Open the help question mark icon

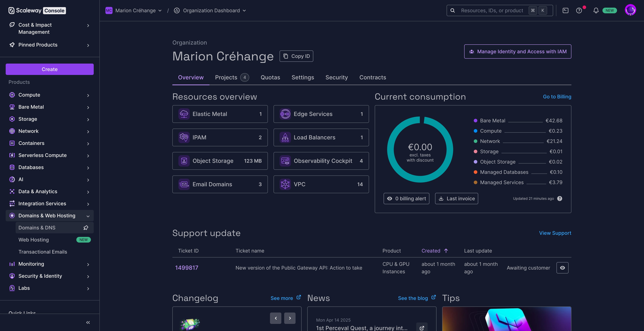point(579,10)
